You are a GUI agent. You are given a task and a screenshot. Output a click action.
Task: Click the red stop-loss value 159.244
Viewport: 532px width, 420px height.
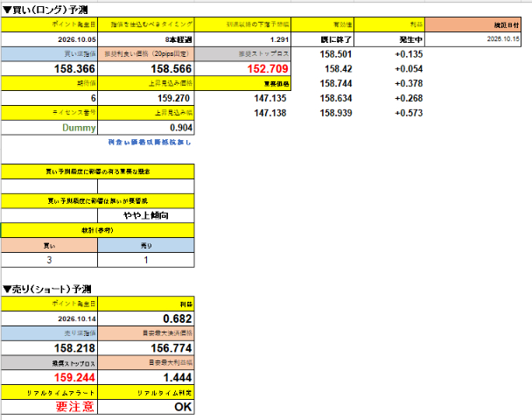(x=49, y=377)
